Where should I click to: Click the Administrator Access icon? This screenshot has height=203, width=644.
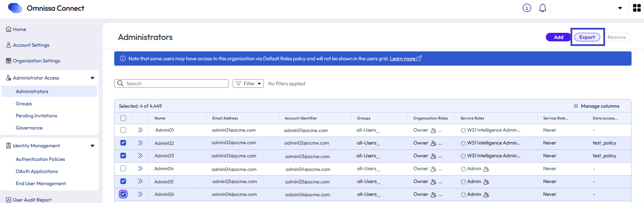[x=9, y=78]
